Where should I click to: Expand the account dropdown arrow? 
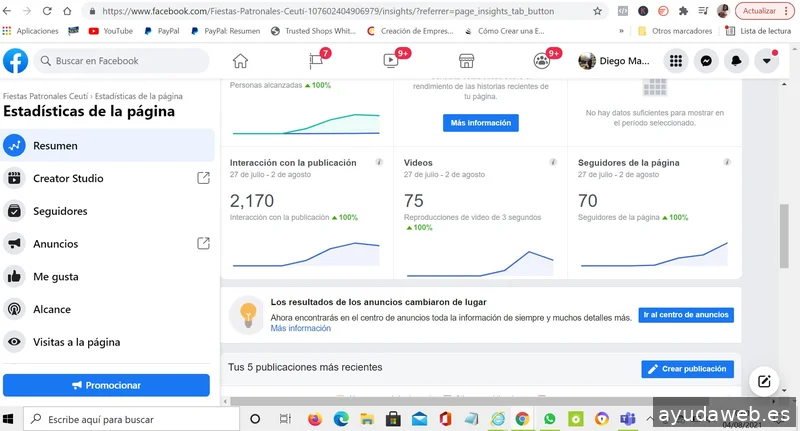(766, 61)
